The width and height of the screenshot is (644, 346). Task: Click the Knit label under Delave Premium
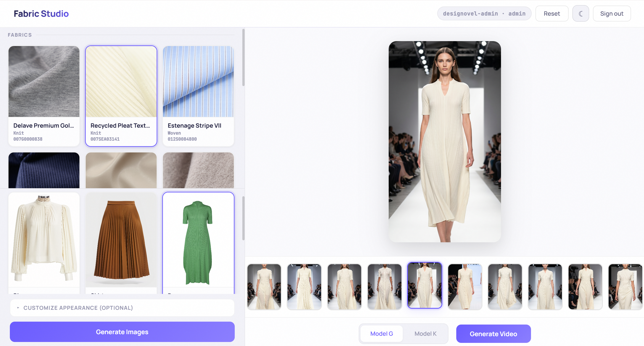19,133
